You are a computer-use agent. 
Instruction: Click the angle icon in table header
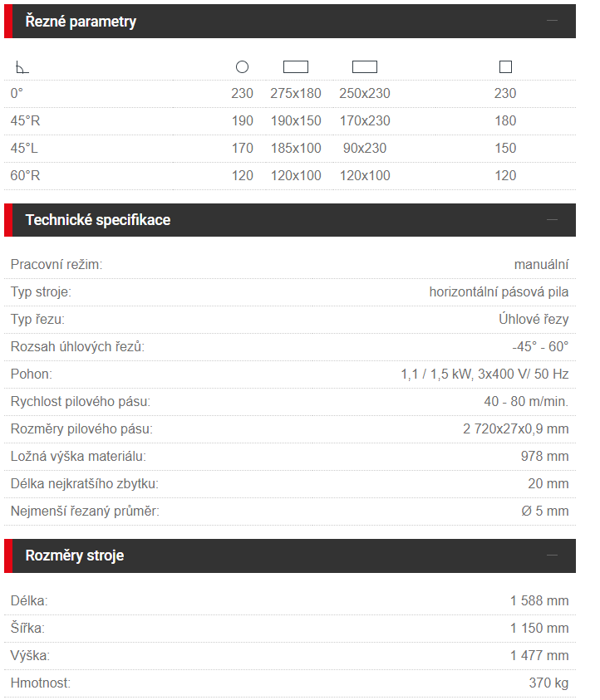pos(22,67)
